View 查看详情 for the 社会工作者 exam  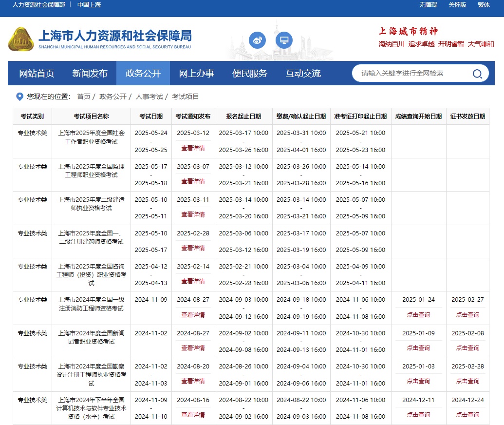193,148
